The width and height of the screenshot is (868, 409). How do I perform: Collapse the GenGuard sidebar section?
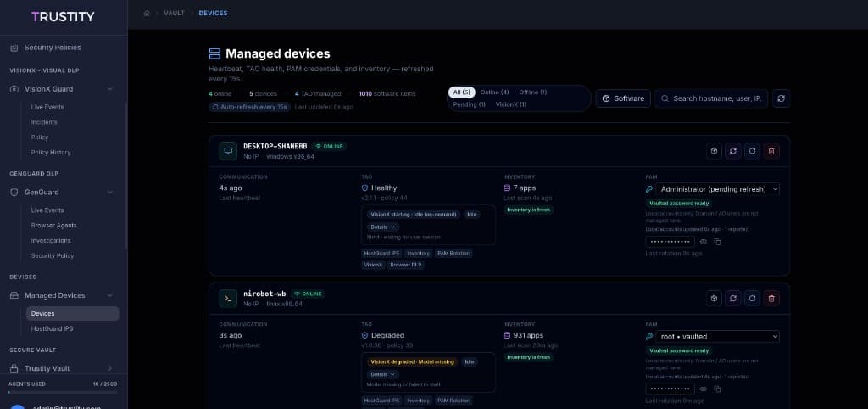coord(110,193)
